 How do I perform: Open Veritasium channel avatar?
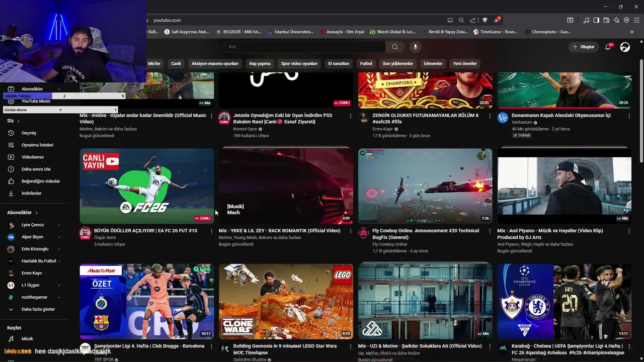point(503,118)
